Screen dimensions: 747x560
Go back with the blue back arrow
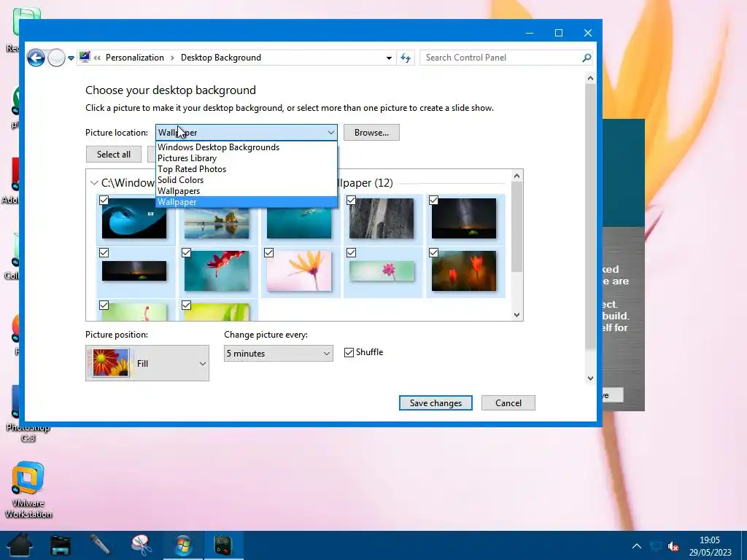pyautogui.click(x=36, y=58)
